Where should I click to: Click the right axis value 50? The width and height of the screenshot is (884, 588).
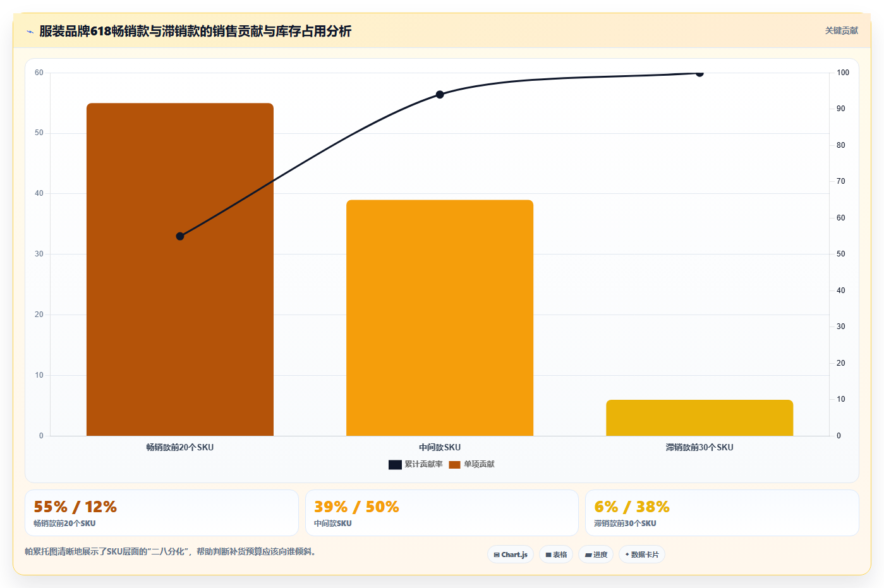coord(841,254)
